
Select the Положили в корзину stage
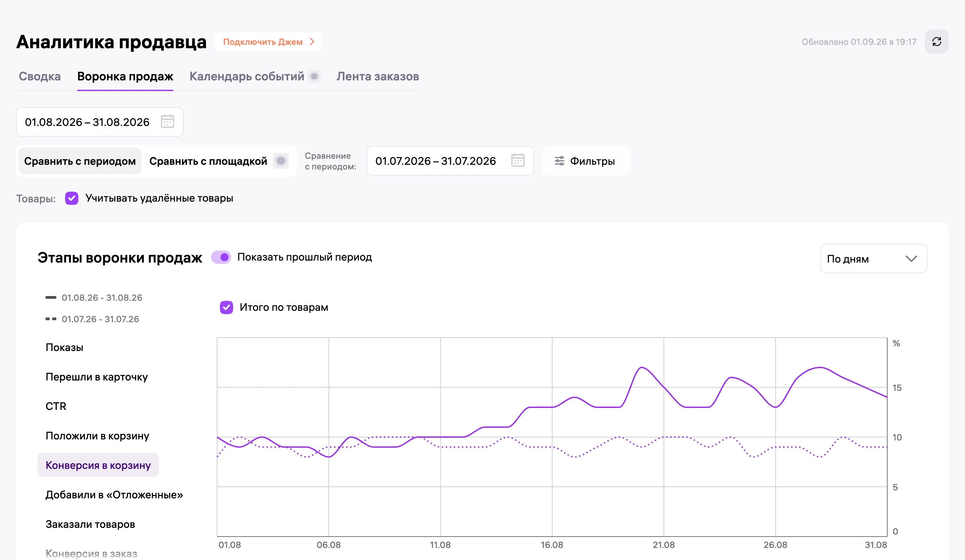[x=97, y=436]
